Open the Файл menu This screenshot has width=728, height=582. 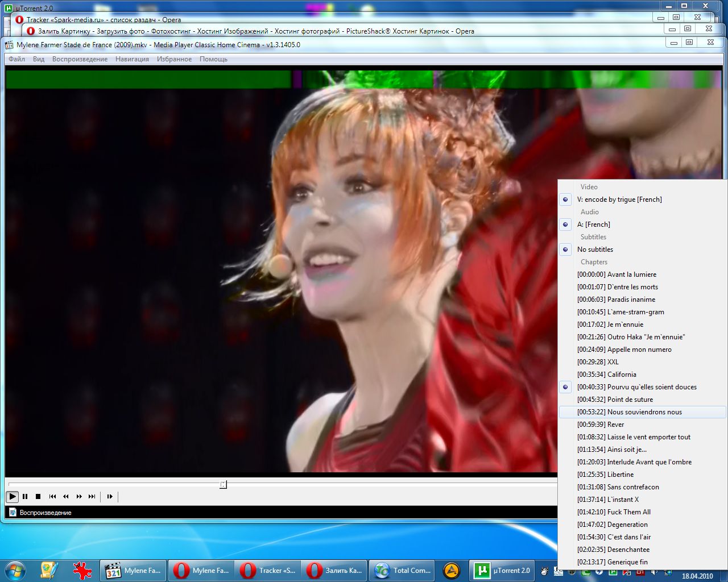coord(16,59)
